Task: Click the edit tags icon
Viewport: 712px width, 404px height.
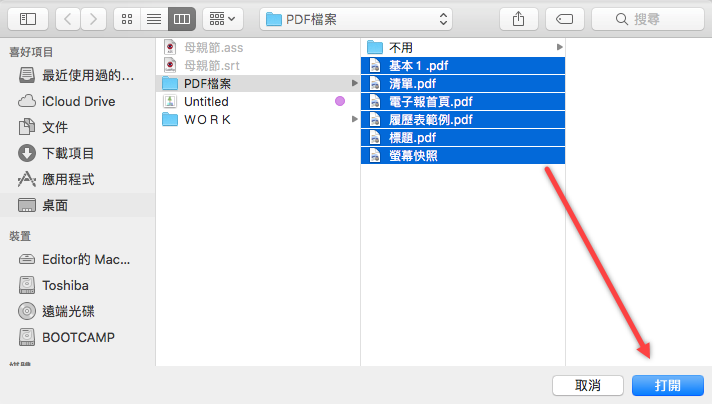Action: click(x=564, y=19)
